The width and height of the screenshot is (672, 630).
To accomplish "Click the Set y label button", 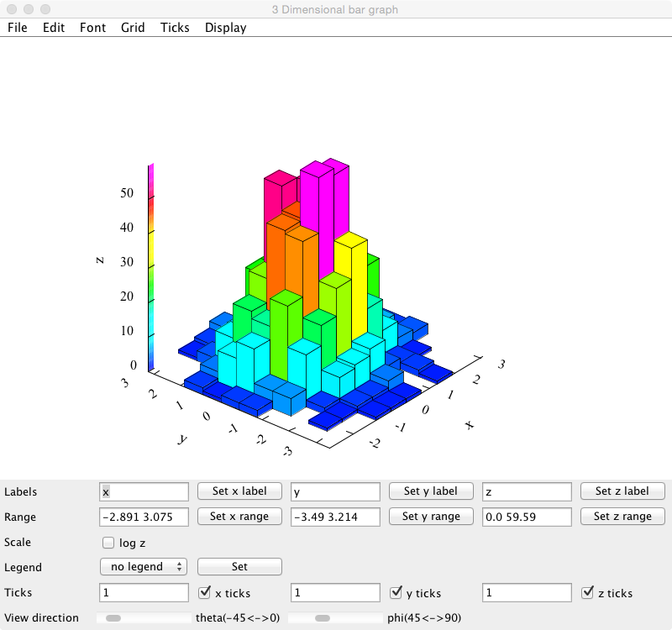I will click(431, 491).
